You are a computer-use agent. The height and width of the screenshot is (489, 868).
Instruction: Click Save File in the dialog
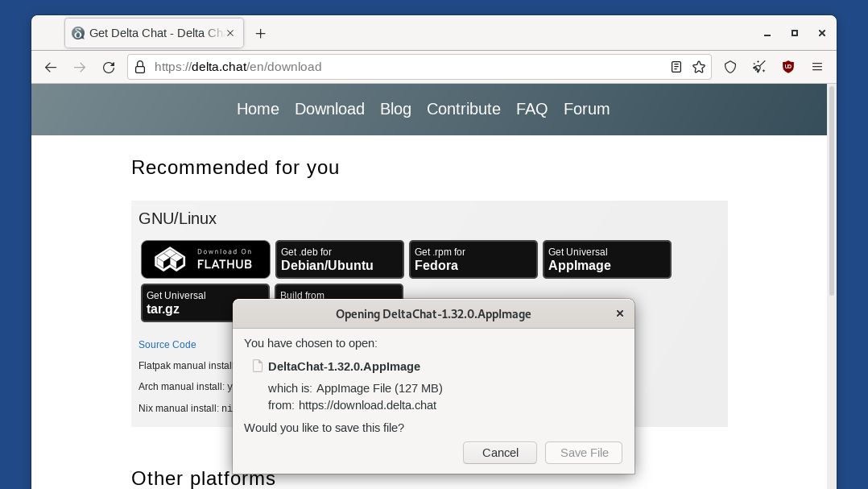tap(584, 453)
